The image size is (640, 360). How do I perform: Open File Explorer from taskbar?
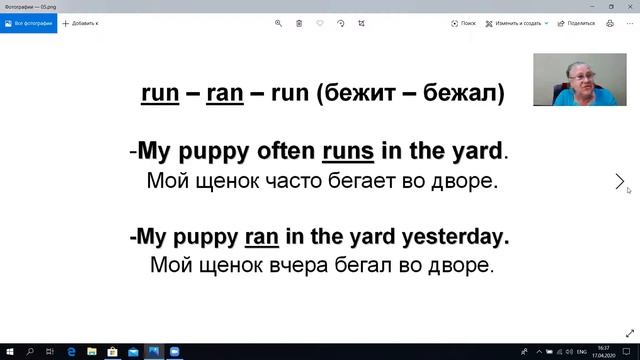92,351
